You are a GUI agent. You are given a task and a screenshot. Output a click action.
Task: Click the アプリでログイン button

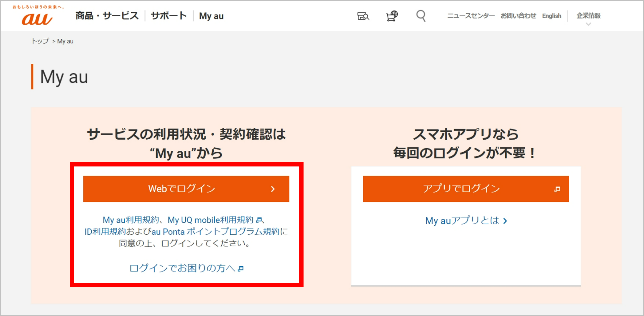point(466,189)
